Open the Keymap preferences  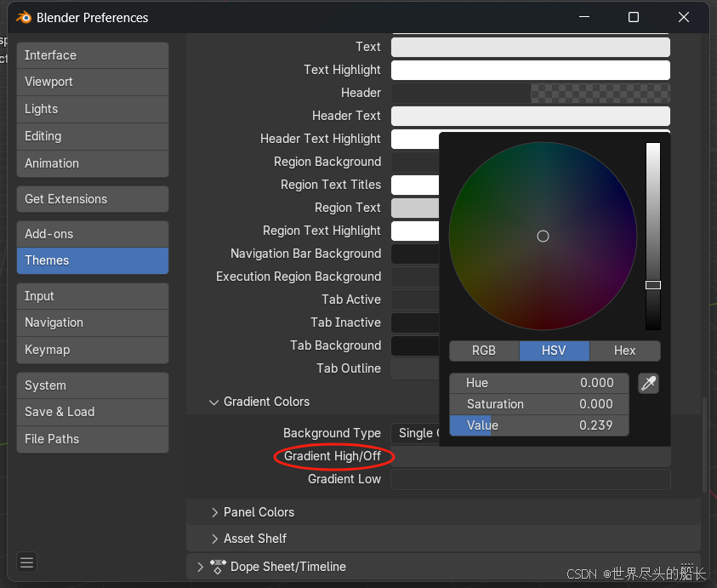coord(93,350)
